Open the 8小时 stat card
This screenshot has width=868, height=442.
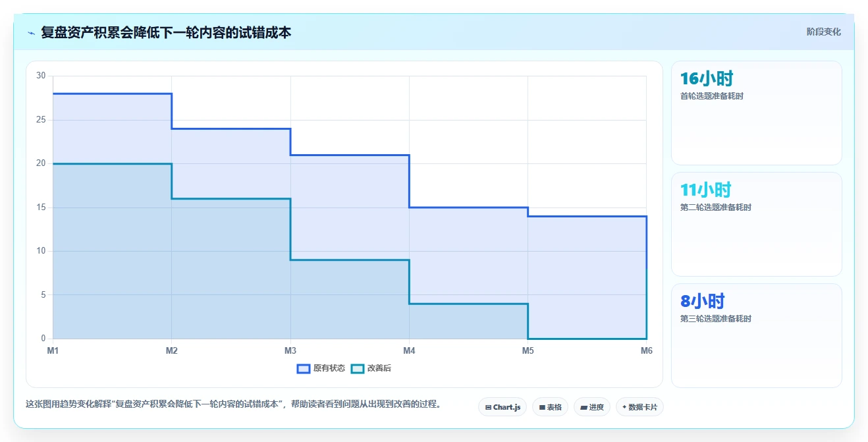(756, 335)
